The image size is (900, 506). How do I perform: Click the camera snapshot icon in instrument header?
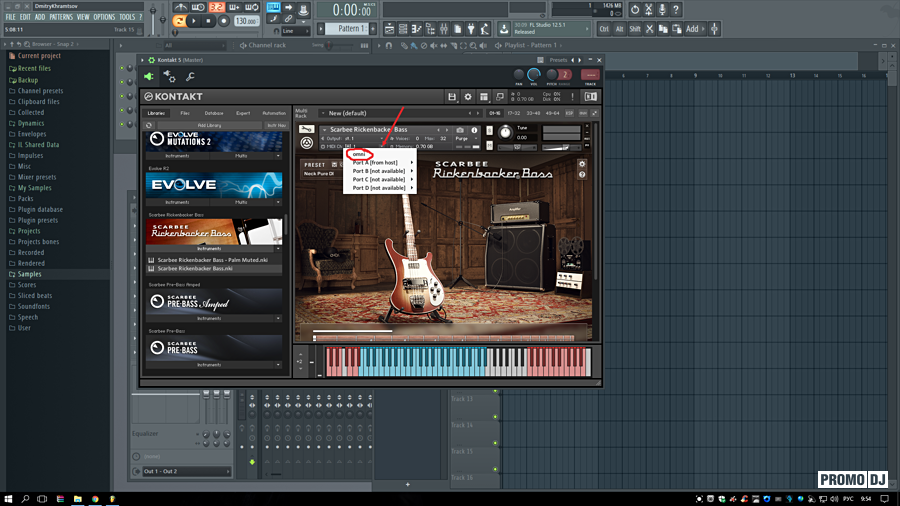(460, 130)
